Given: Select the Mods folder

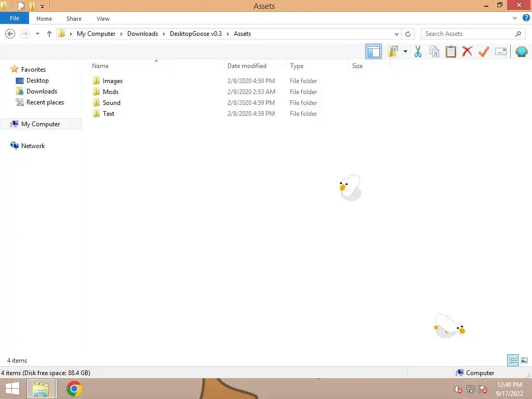Looking at the screenshot, I should (x=111, y=91).
